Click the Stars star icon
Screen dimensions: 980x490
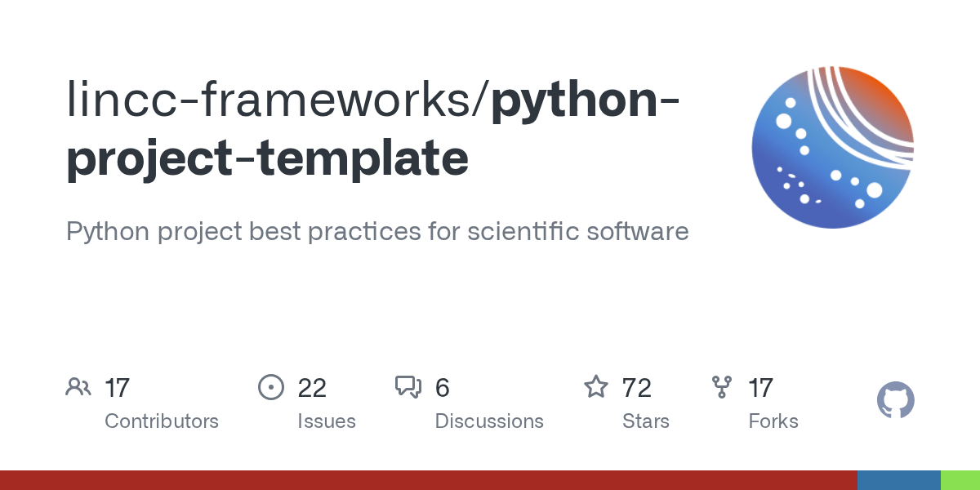pos(596,386)
